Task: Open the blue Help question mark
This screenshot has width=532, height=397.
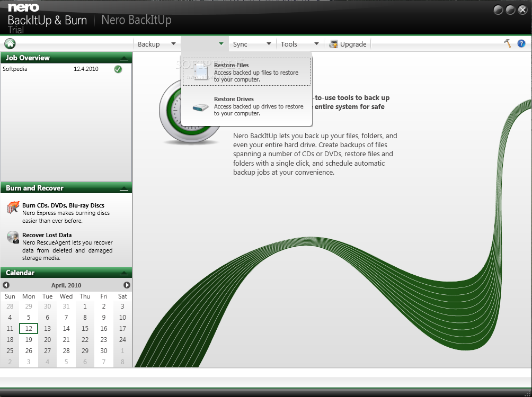Action: [521, 43]
